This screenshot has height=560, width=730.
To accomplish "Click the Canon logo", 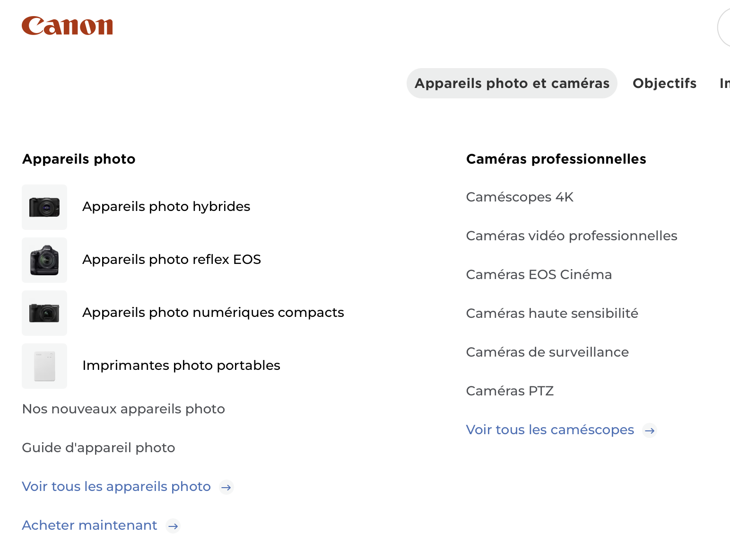I will click(67, 26).
